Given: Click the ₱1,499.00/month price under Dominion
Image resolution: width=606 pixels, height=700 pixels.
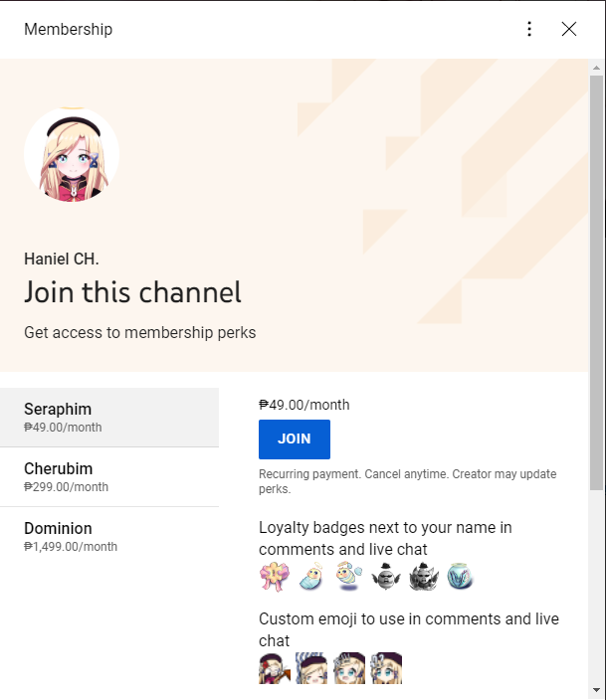Looking at the screenshot, I should click(x=71, y=547).
